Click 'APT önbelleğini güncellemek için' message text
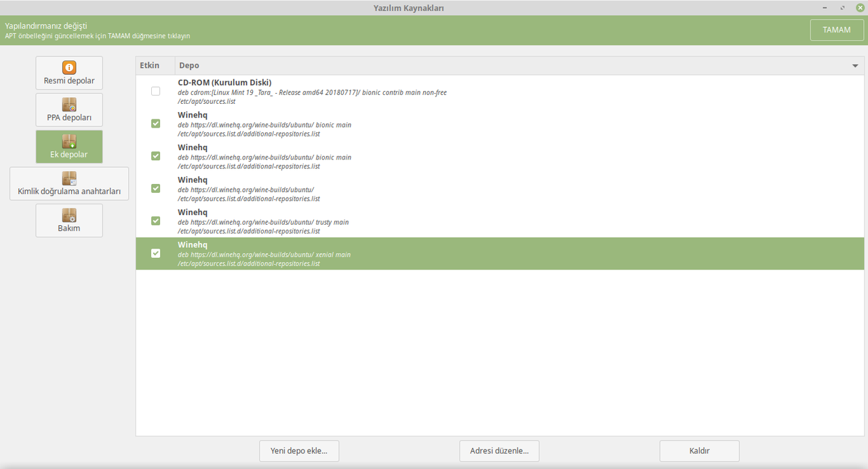This screenshot has width=868, height=469. 98,35
